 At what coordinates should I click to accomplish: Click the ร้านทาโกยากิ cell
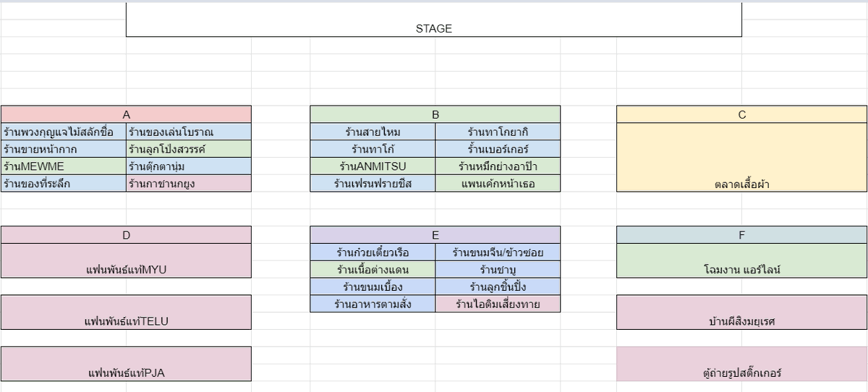[x=498, y=132]
